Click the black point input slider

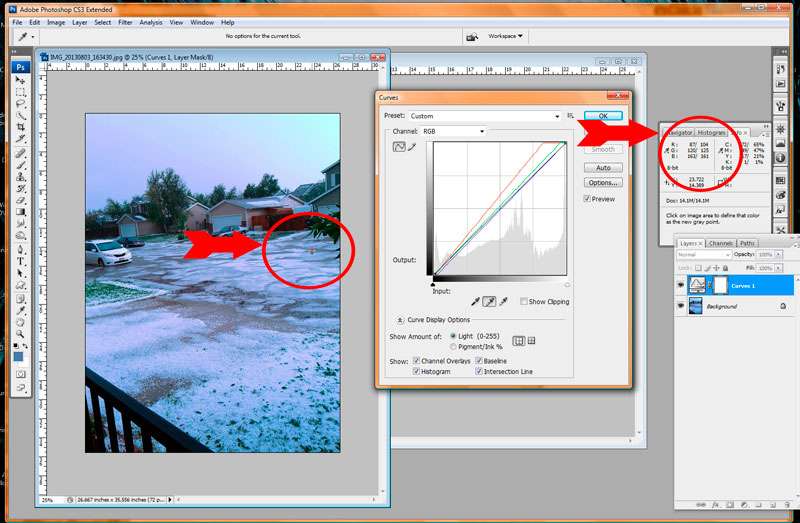coord(433,284)
